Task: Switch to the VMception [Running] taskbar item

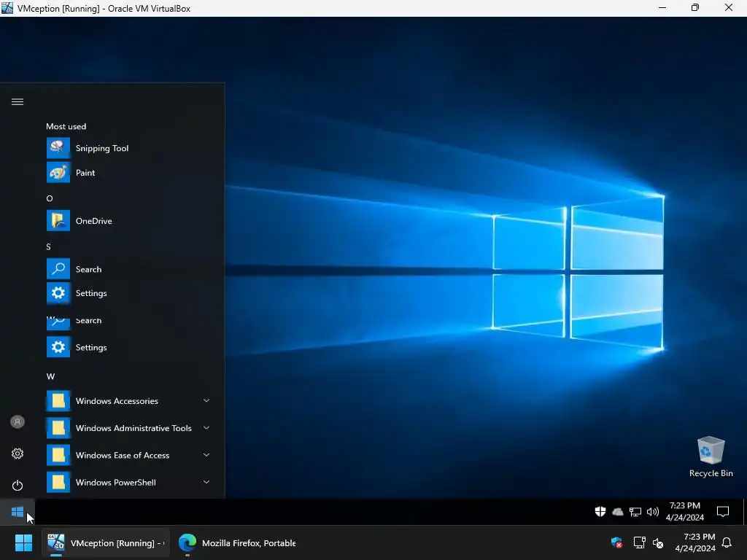Action: tap(106, 542)
